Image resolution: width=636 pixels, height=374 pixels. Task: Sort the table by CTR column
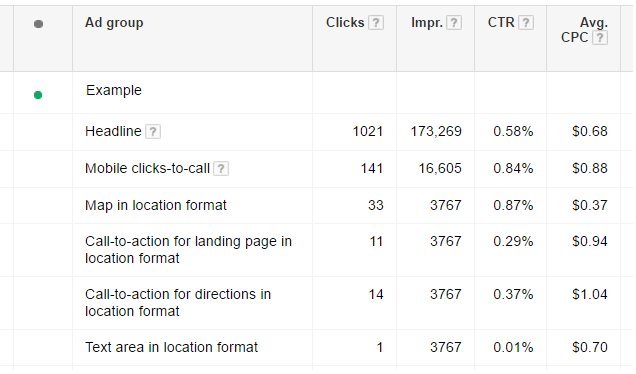(501, 22)
